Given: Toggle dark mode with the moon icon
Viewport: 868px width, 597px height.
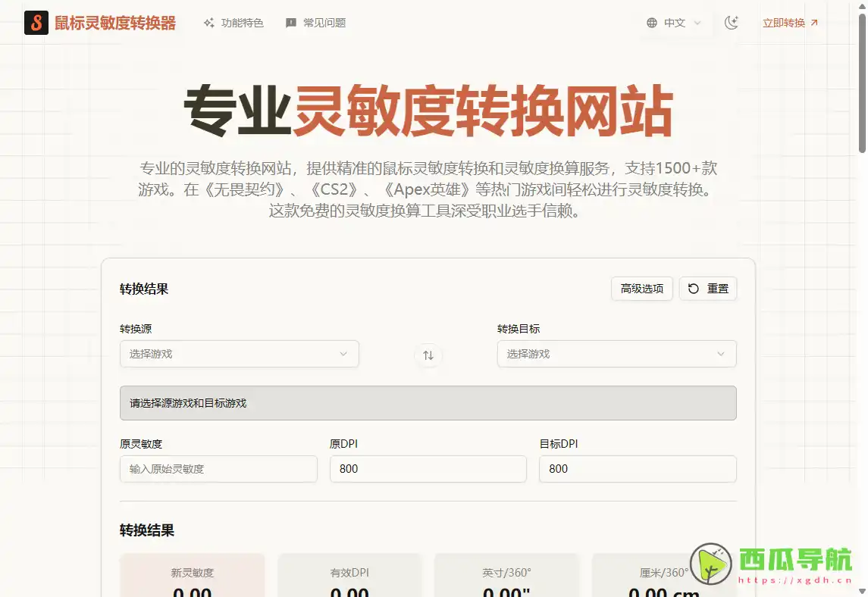Looking at the screenshot, I should pos(731,23).
